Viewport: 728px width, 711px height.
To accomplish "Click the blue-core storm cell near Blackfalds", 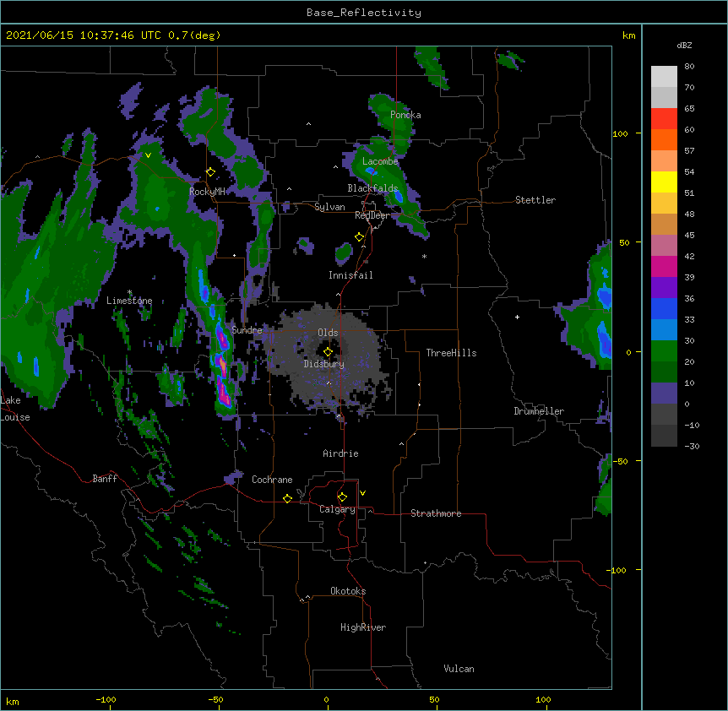I will tap(398, 196).
